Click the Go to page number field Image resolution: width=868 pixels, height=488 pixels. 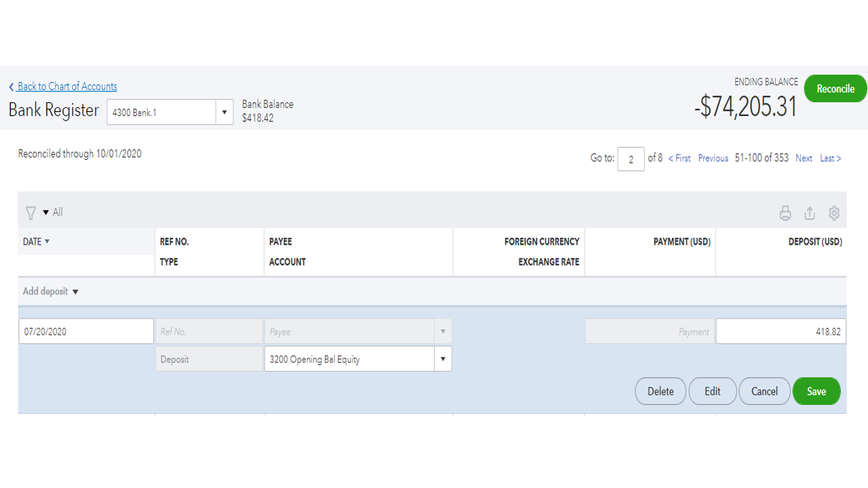[x=631, y=159]
